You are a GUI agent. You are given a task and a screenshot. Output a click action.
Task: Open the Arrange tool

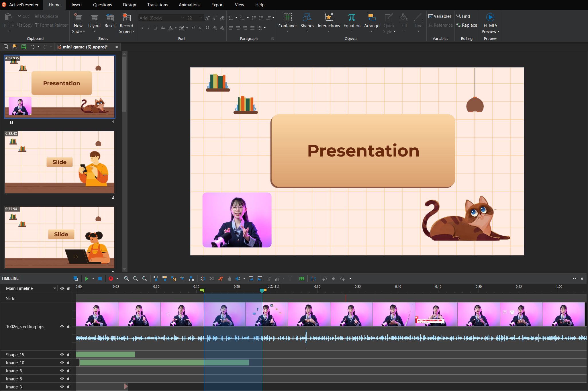(x=372, y=23)
